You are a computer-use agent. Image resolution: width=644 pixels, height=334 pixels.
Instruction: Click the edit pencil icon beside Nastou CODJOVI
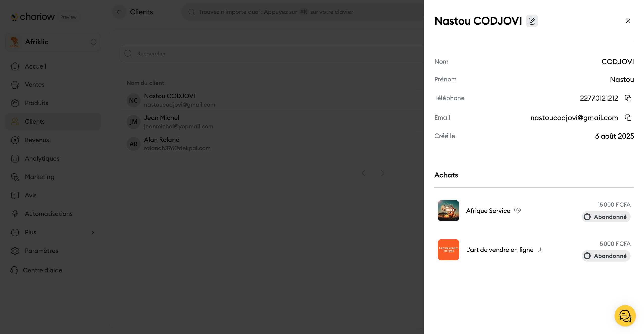[x=532, y=21]
